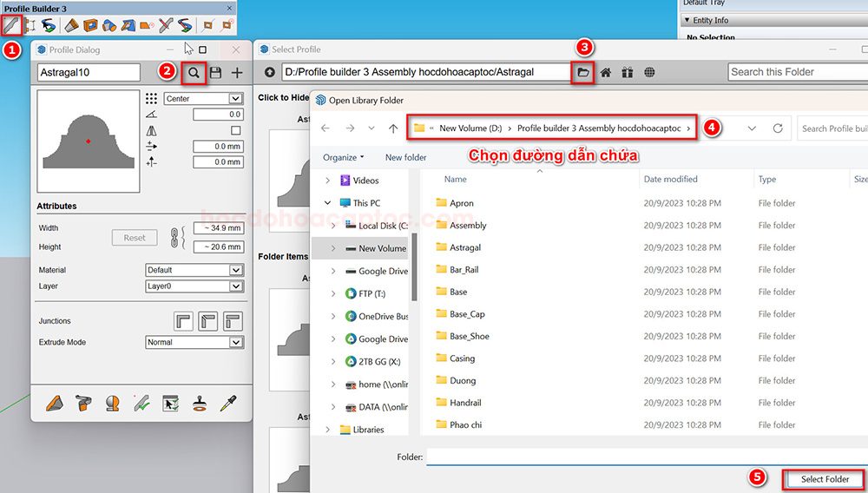Refresh the Open Library Folder listing
Viewport: 868px width, 493px height.
click(x=778, y=128)
